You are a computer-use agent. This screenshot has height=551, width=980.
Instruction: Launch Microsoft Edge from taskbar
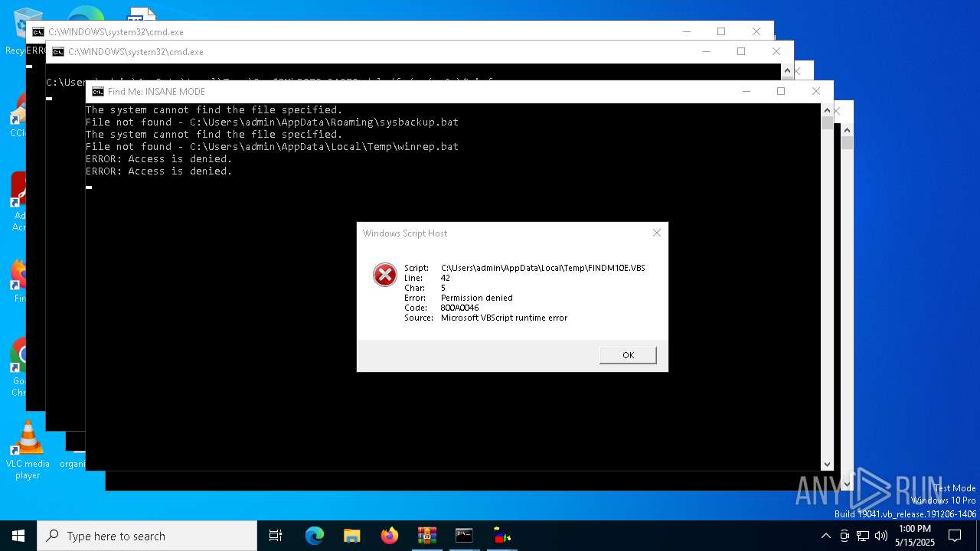(315, 536)
